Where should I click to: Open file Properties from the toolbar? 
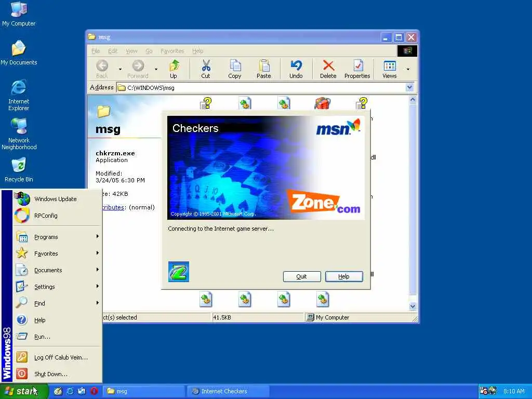point(357,69)
